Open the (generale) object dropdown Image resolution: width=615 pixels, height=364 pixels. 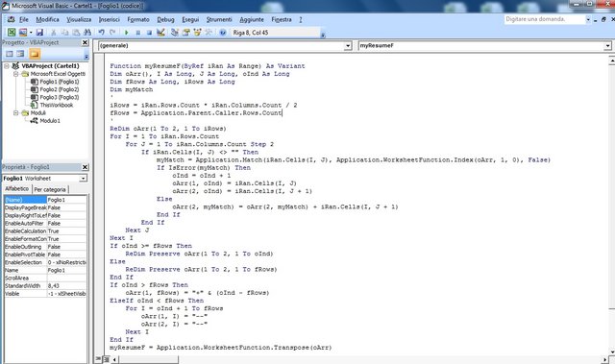click(x=348, y=46)
